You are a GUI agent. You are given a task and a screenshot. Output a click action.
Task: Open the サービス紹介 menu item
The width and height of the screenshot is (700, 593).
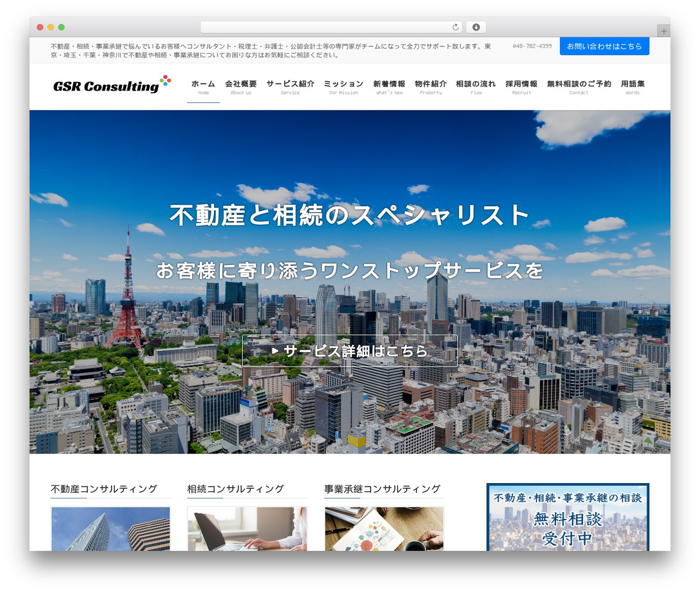tap(290, 87)
